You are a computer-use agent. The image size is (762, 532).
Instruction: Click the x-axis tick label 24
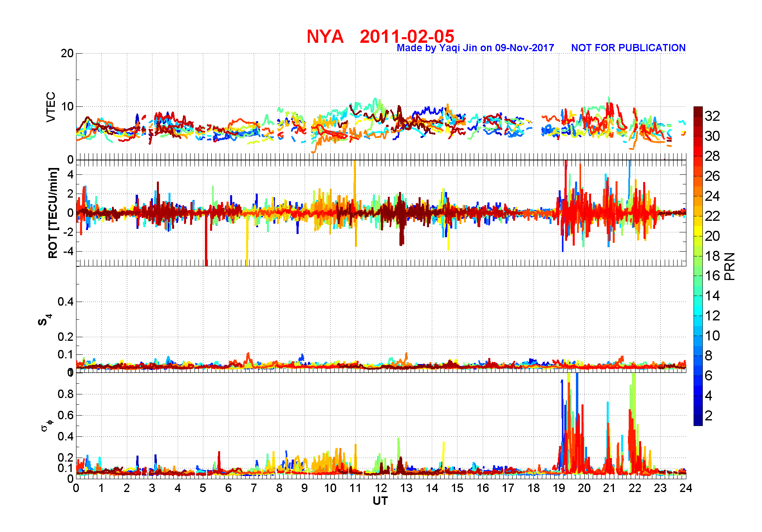686,488
